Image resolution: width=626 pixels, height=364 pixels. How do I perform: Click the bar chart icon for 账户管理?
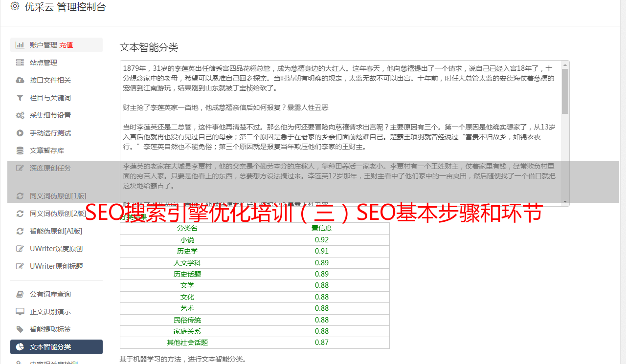tap(20, 45)
